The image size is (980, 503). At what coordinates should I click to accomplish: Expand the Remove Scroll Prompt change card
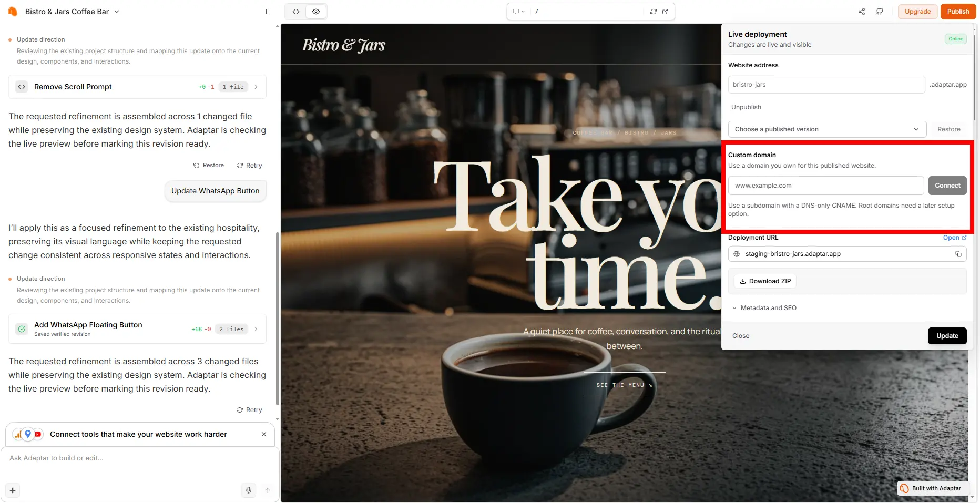[137, 87]
